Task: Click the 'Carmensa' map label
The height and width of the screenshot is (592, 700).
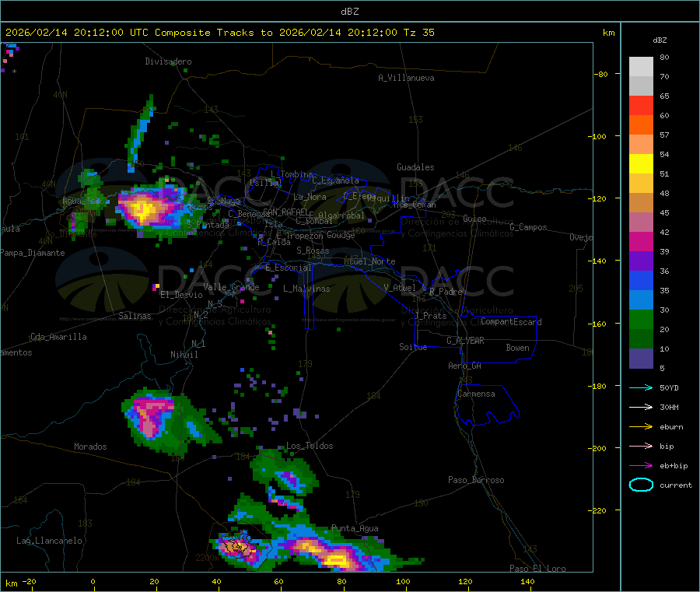Action: click(476, 394)
